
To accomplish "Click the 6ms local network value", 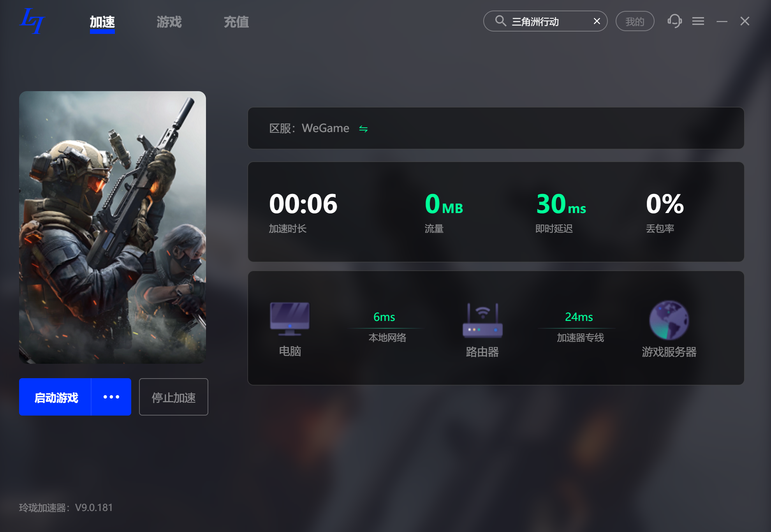I will [x=384, y=317].
